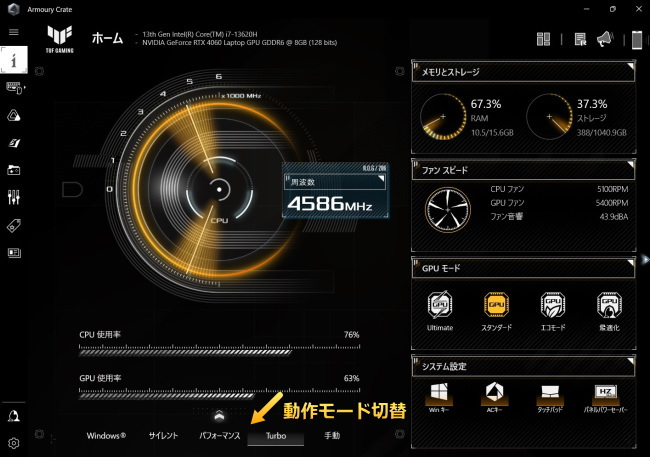Image resolution: width=650 pixels, height=457 pixels.
Task: Expand the ファン スピード panel corner arrow
Action: pos(631,165)
